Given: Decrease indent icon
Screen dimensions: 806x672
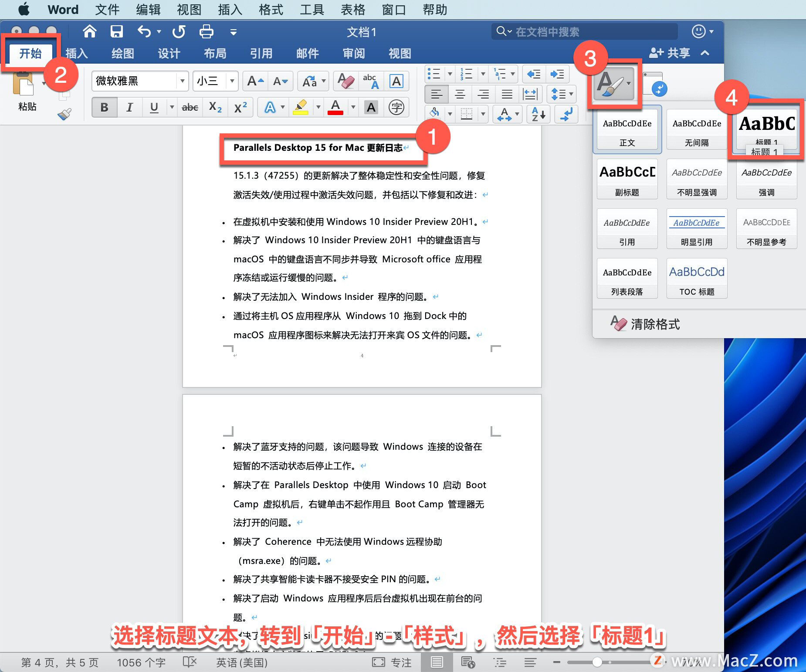Looking at the screenshot, I should (534, 74).
